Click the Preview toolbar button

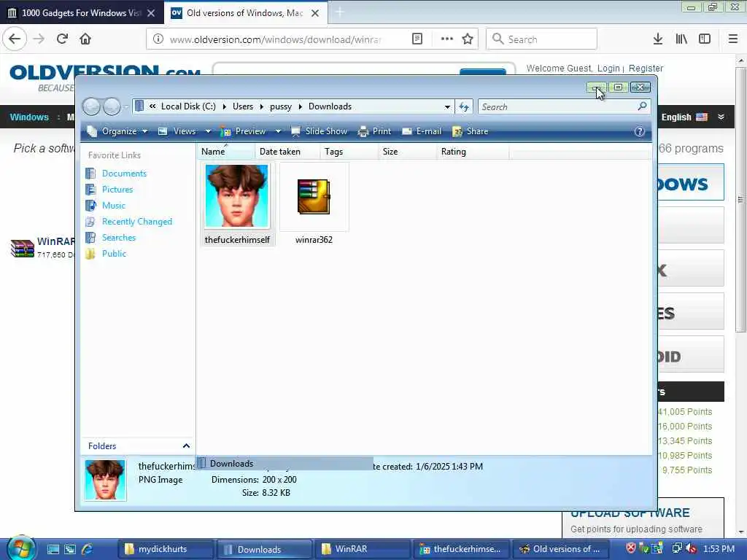[244, 131]
